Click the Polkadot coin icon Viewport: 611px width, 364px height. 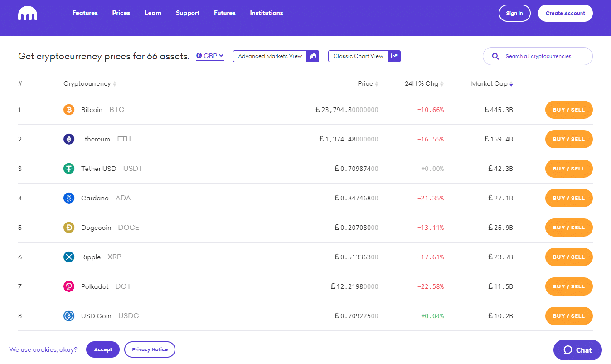(x=69, y=286)
